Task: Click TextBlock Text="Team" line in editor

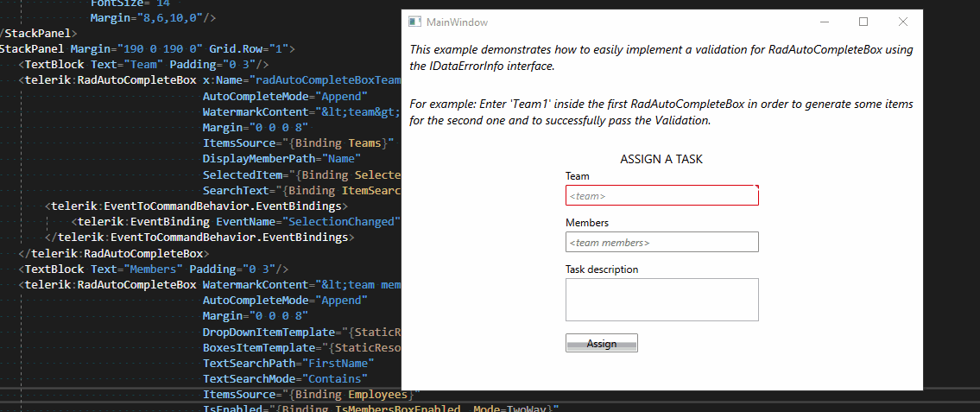Action: pos(143,65)
